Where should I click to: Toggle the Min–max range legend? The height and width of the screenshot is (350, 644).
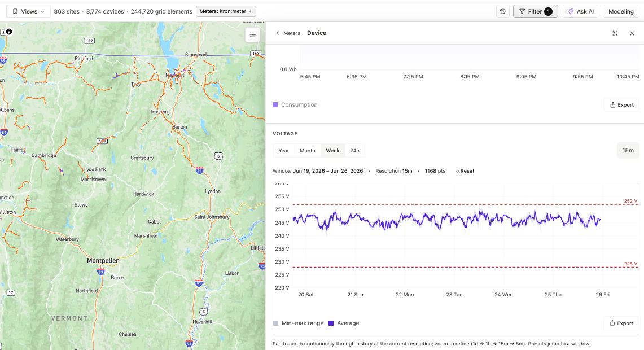coord(298,323)
